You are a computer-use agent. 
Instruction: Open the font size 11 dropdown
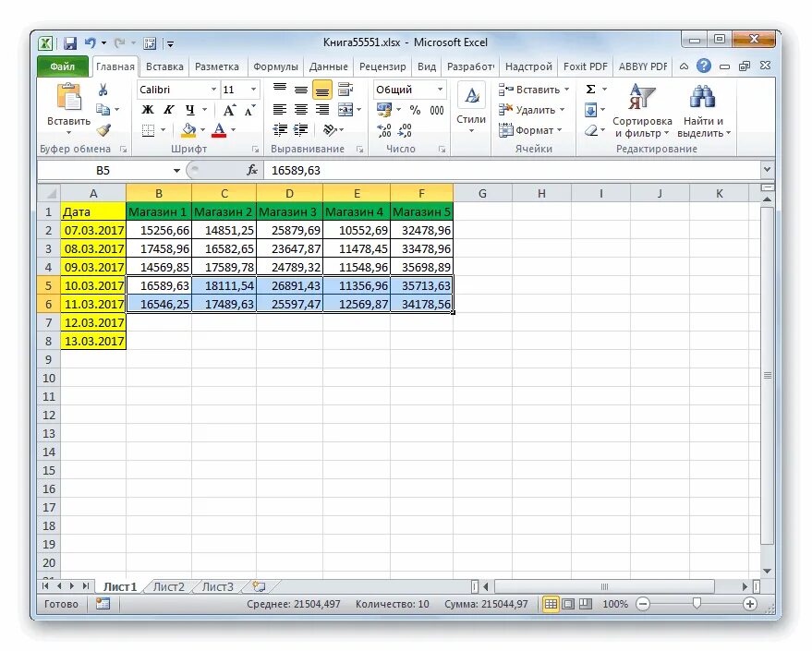coord(253,90)
